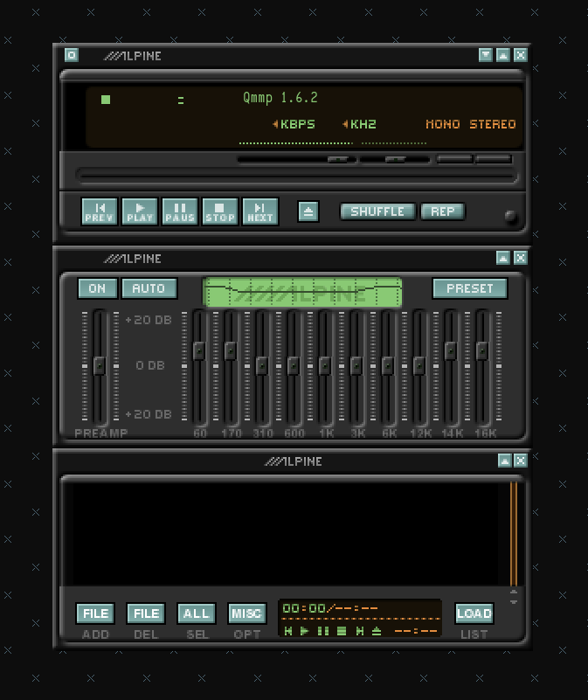Click mini play icon in playlist
This screenshot has width=588, height=700.
click(305, 631)
